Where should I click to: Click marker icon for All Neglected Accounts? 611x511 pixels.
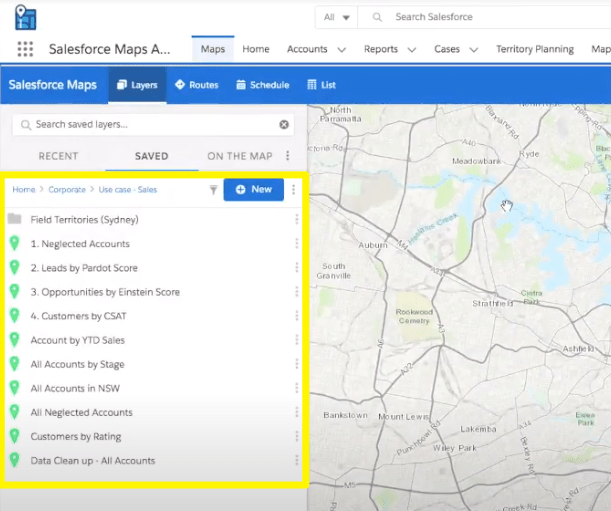(14, 412)
